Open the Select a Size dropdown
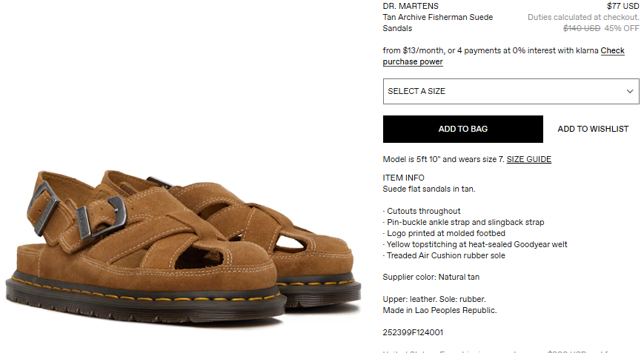The image size is (644, 353). point(511,92)
